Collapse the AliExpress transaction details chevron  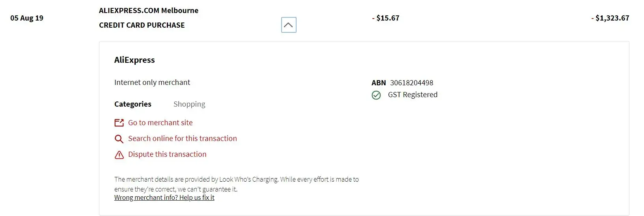pyautogui.click(x=288, y=25)
